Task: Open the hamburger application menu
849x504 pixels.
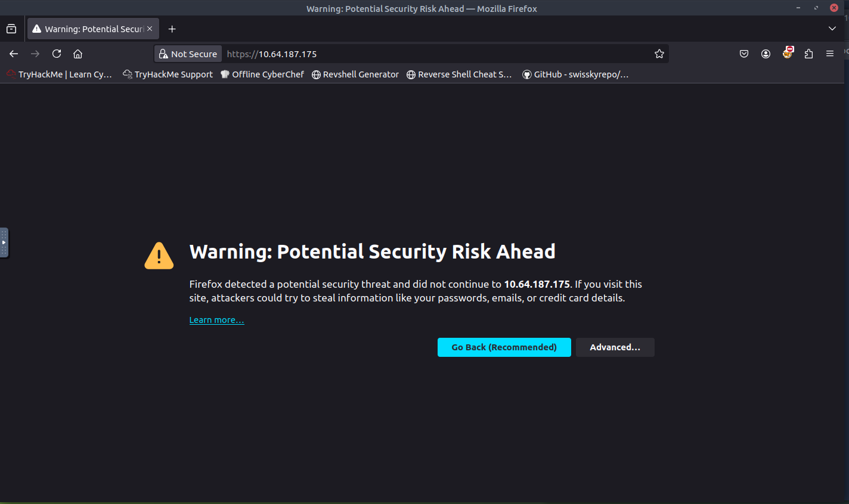Action: [x=829, y=54]
